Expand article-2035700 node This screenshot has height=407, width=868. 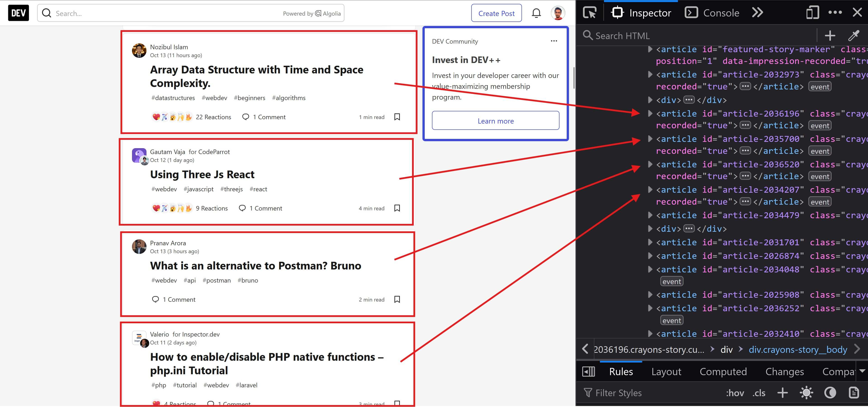(x=650, y=139)
